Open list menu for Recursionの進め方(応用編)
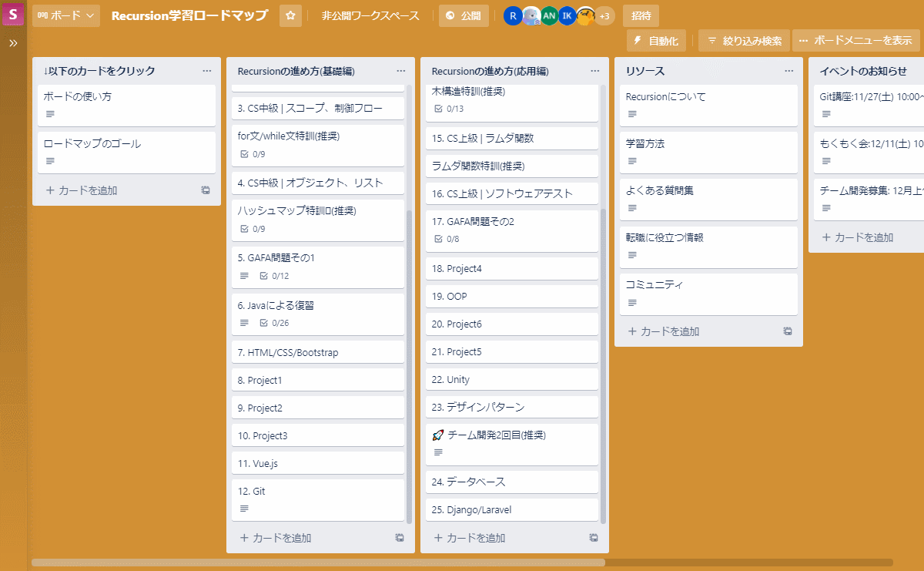924x571 pixels. 594,71
